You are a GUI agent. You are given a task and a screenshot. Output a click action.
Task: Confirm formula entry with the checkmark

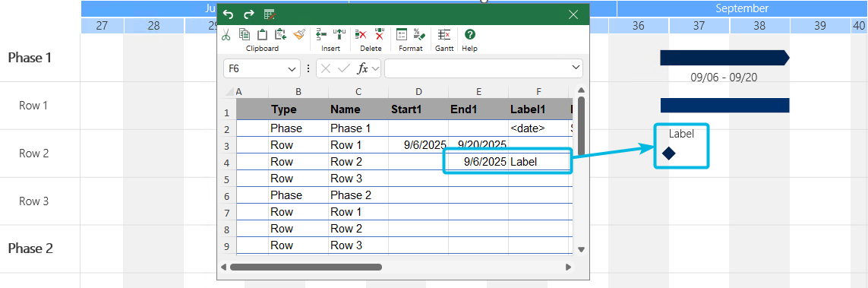pyautogui.click(x=344, y=68)
